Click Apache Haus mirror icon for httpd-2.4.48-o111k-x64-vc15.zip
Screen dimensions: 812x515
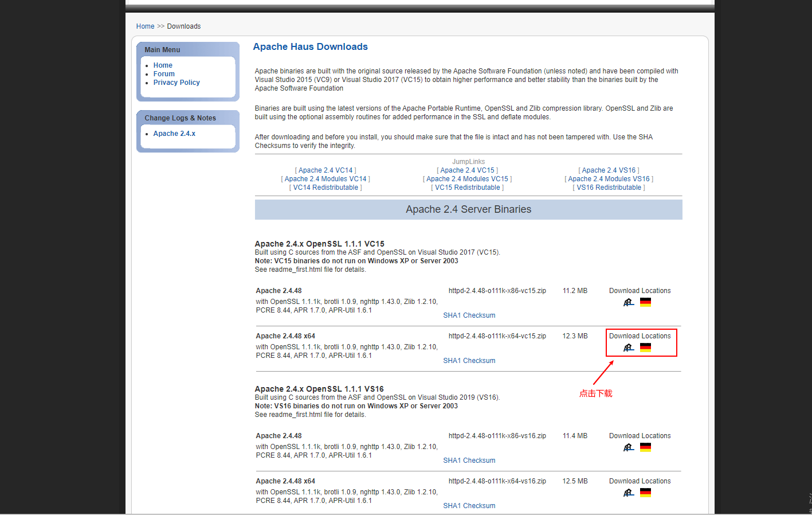click(x=629, y=348)
